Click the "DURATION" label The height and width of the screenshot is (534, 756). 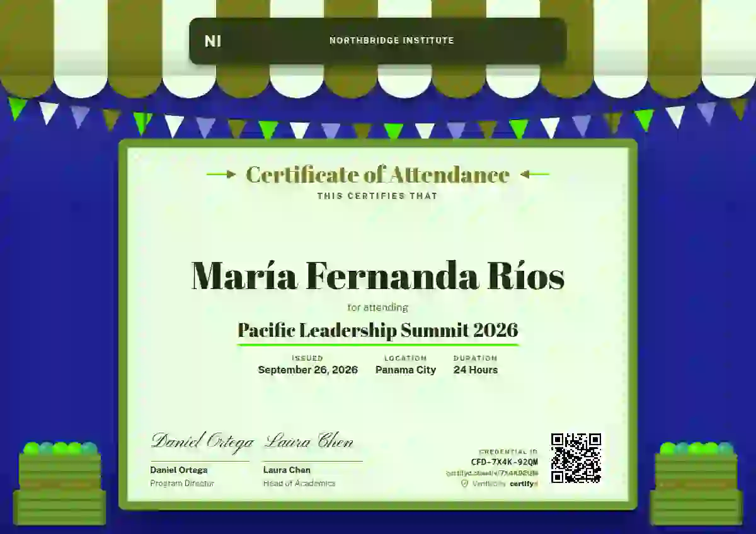(475, 358)
